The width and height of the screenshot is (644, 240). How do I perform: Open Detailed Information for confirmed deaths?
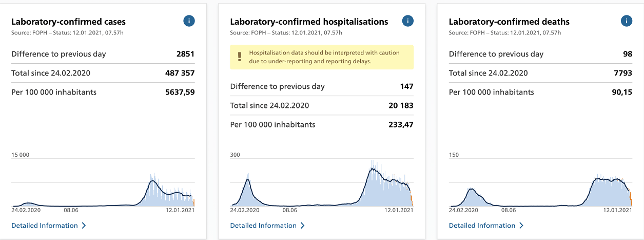click(482, 226)
